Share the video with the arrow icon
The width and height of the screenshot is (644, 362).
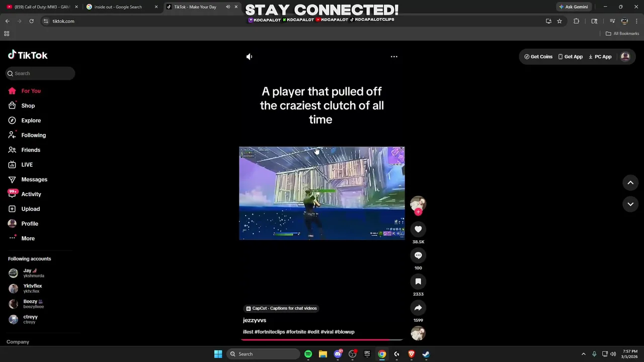pyautogui.click(x=418, y=308)
